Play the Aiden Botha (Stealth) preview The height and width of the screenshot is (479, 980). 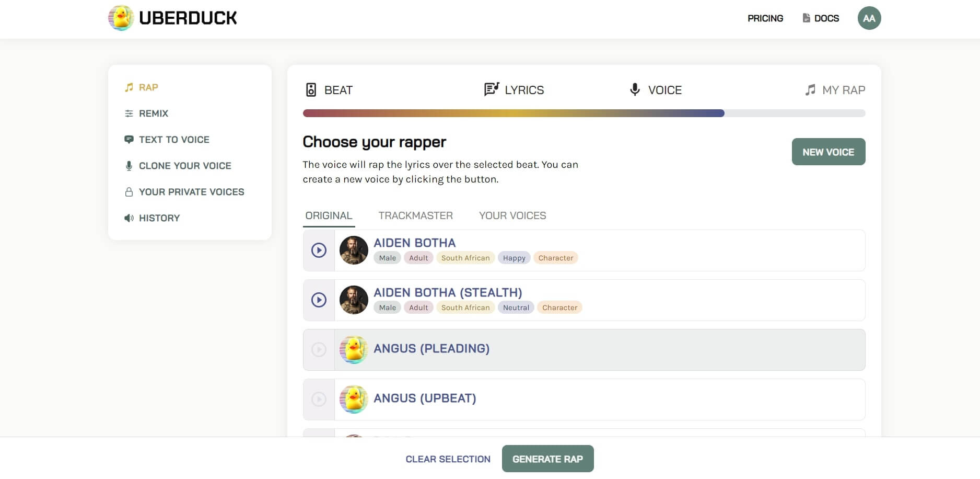point(319,300)
